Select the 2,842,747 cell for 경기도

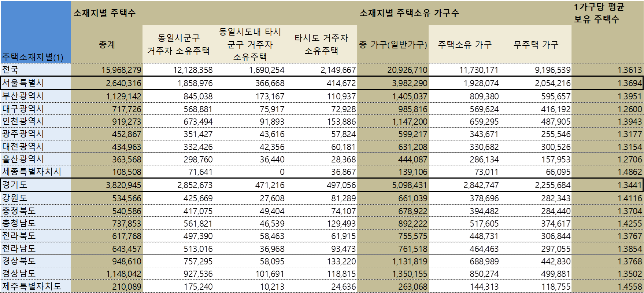click(x=464, y=185)
